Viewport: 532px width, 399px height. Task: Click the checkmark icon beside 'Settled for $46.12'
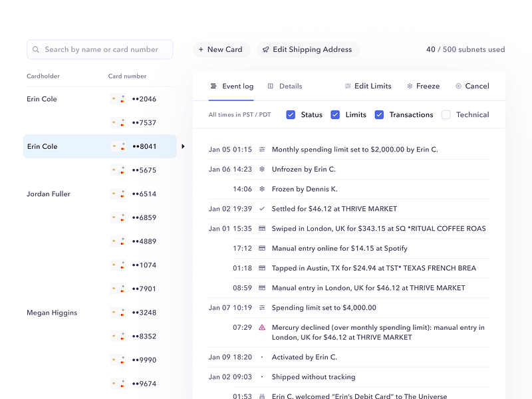pyautogui.click(x=262, y=208)
